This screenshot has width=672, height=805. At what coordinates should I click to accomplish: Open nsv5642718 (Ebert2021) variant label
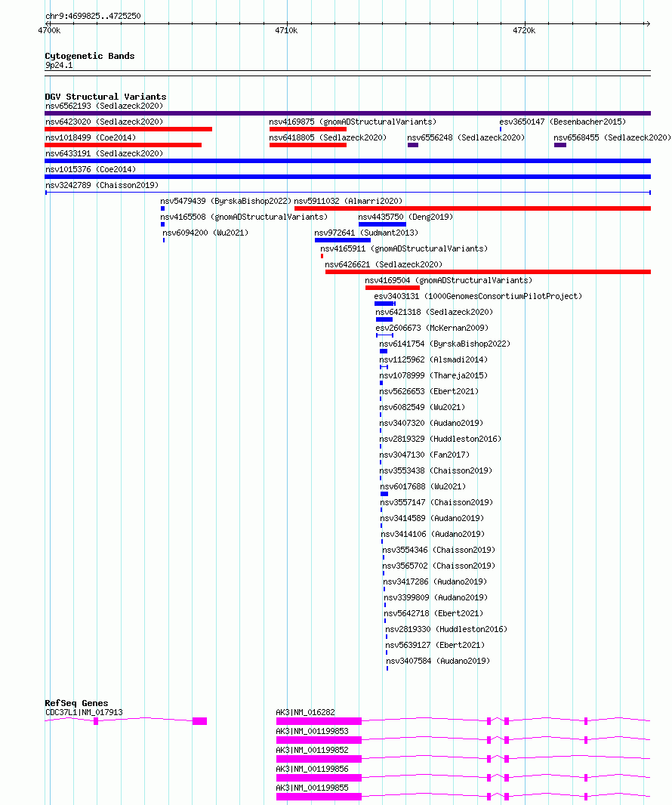pos(434,614)
